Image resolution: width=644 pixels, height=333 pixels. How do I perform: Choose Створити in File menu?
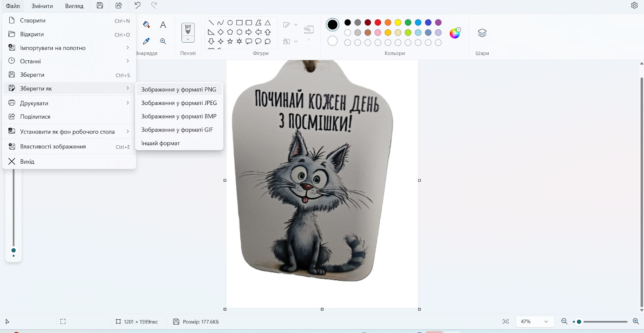69,21
